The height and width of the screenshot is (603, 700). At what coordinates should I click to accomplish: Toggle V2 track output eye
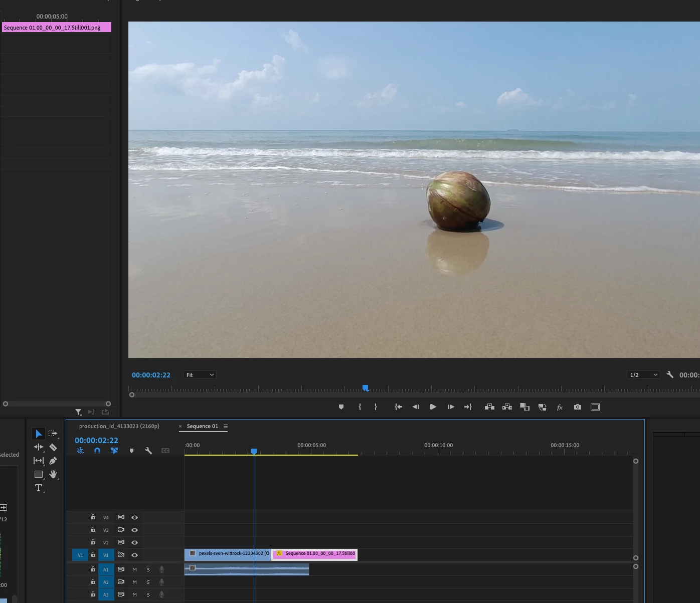point(134,542)
